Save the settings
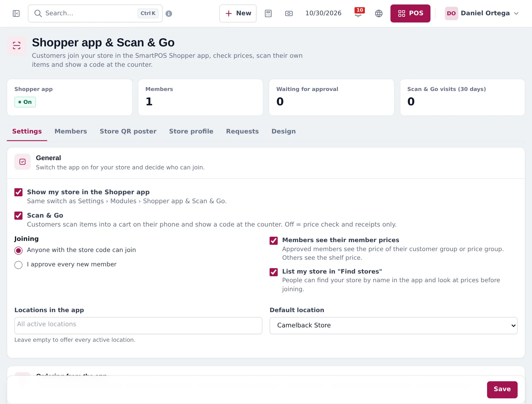 pos(502,389)
